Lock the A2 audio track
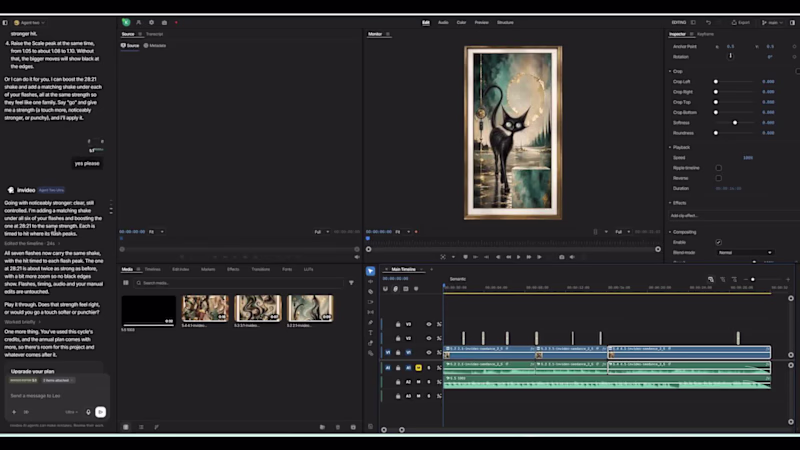The image size is (800, 450). click(398, 382)
